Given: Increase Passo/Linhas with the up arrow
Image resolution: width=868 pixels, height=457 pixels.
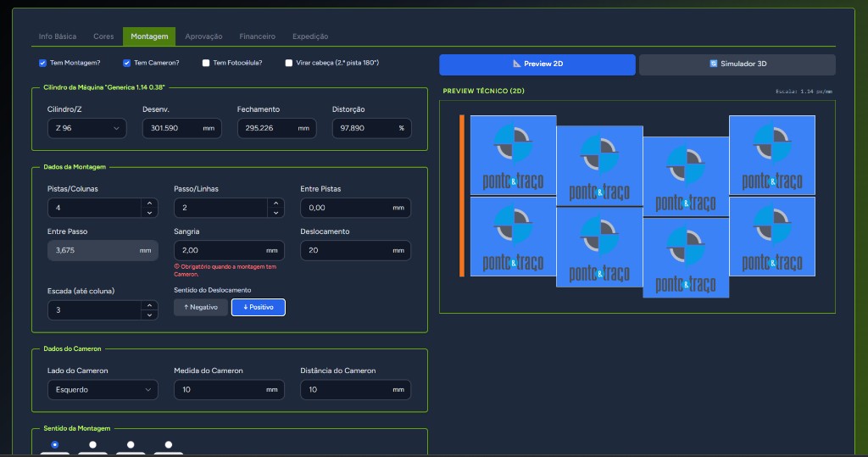Looking at the screenshot, I should click(275, 203).
